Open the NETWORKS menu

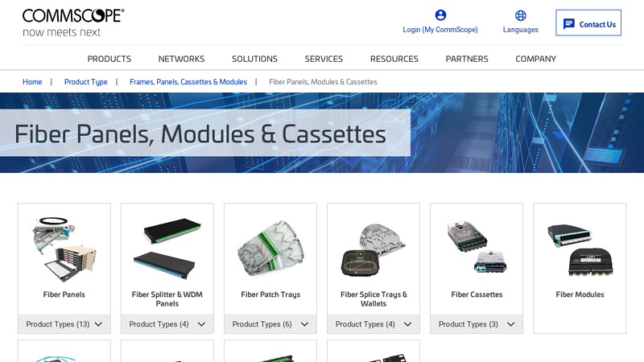coord(182,59)
